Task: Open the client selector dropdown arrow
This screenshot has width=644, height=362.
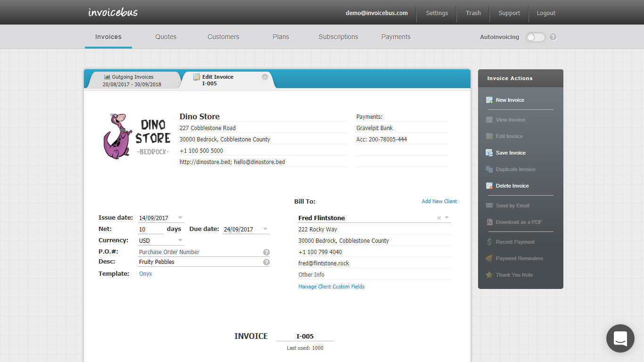Action: (x=446, y=218)
